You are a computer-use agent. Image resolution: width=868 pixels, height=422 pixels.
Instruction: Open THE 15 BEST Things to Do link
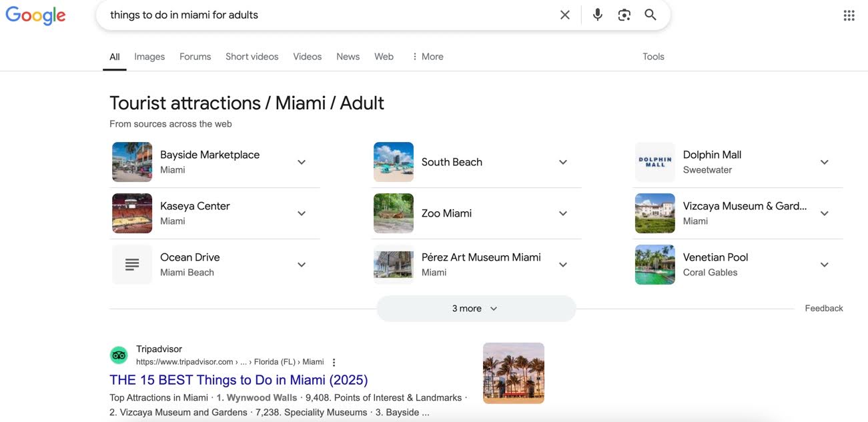tap(238, 380)
